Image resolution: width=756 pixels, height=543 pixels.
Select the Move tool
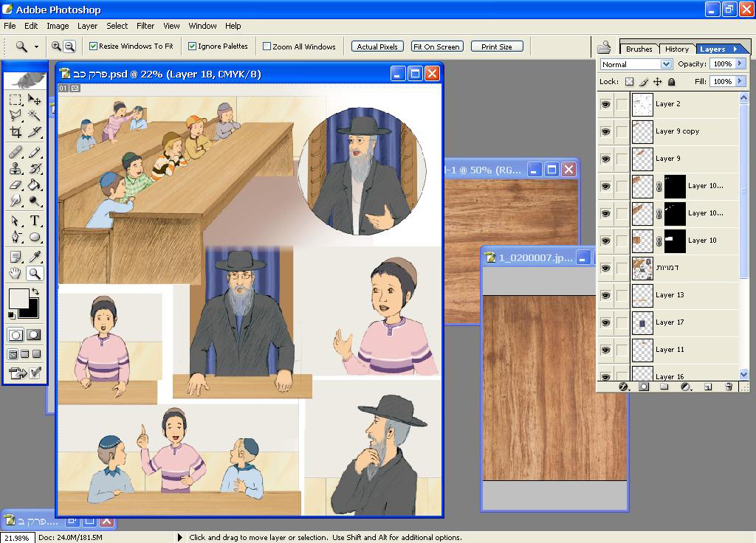(34, 100)
